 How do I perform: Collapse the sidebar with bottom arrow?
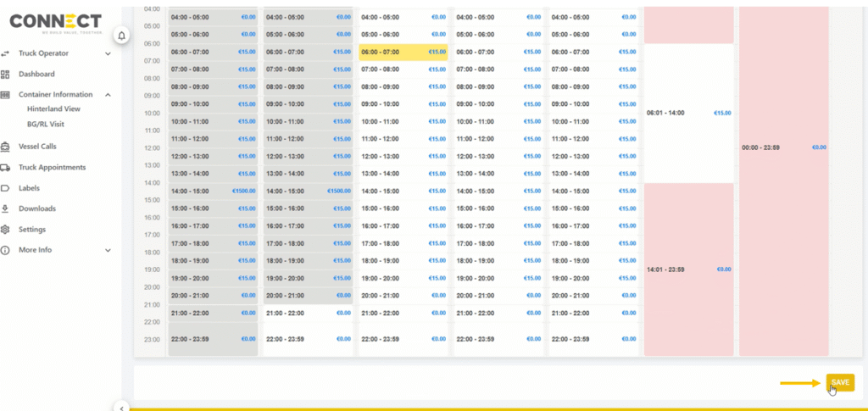point(121,408)
